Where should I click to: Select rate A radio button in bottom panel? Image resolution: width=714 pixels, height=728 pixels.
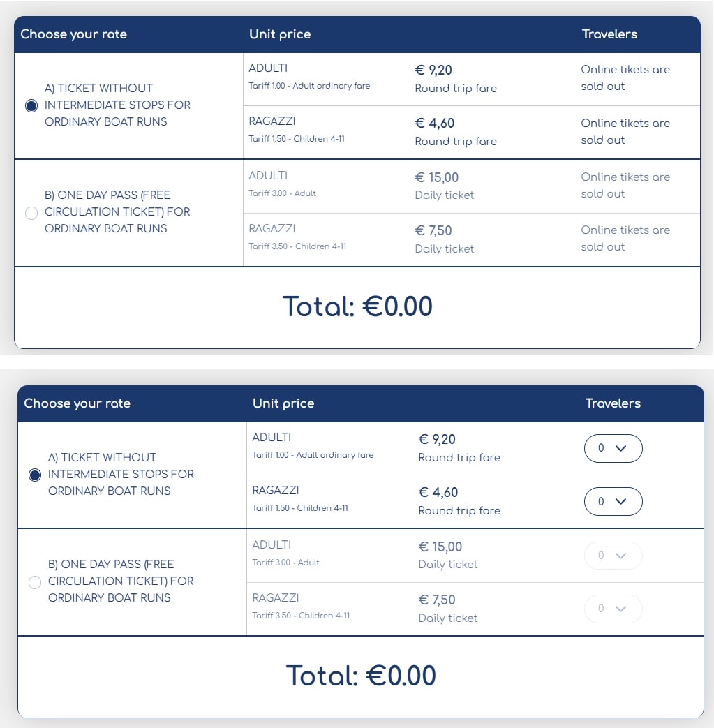coord(35,475)
